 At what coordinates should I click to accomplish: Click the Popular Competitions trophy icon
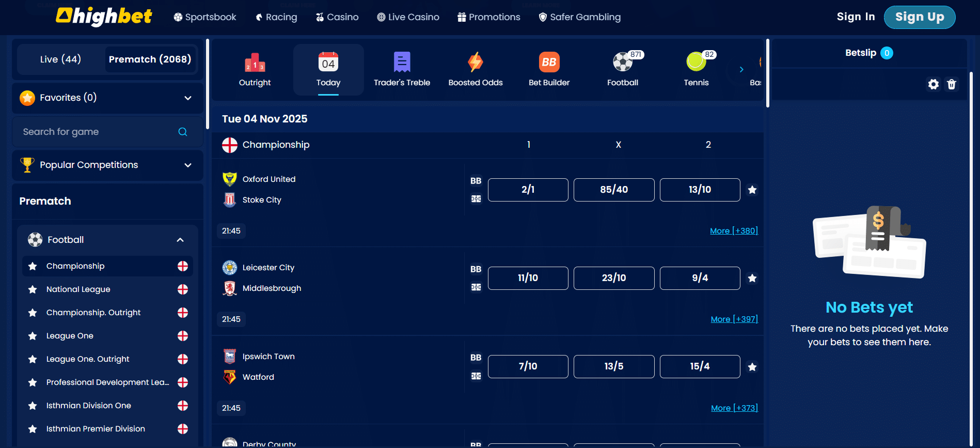27,165
